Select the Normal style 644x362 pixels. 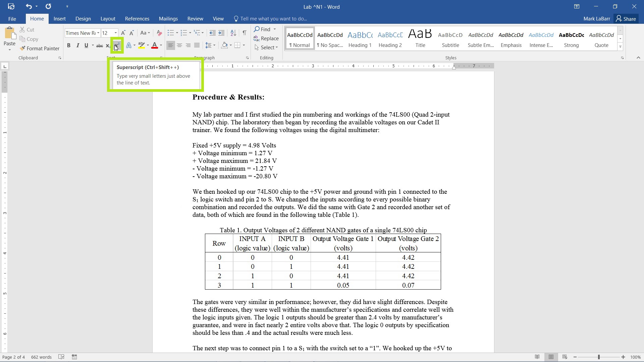[299, 39]
